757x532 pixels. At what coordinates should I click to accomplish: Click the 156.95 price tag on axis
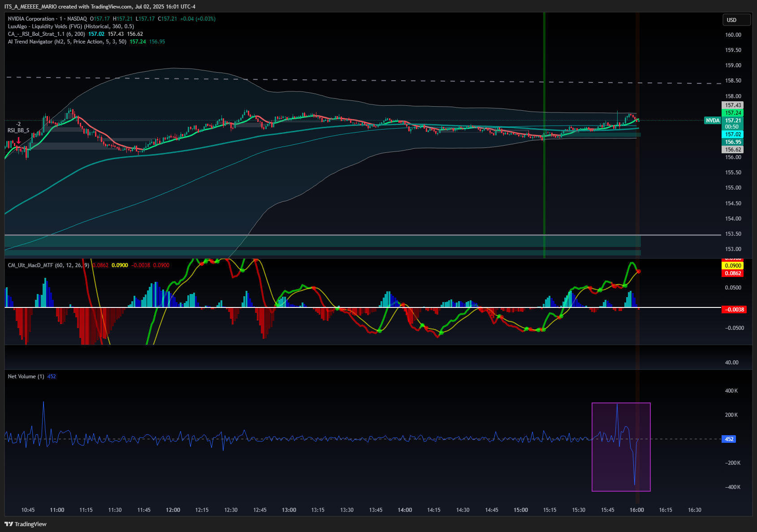pos(733,142)
